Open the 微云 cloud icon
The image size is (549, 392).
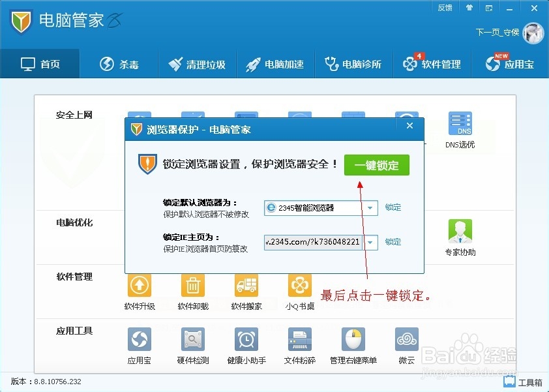407,339
